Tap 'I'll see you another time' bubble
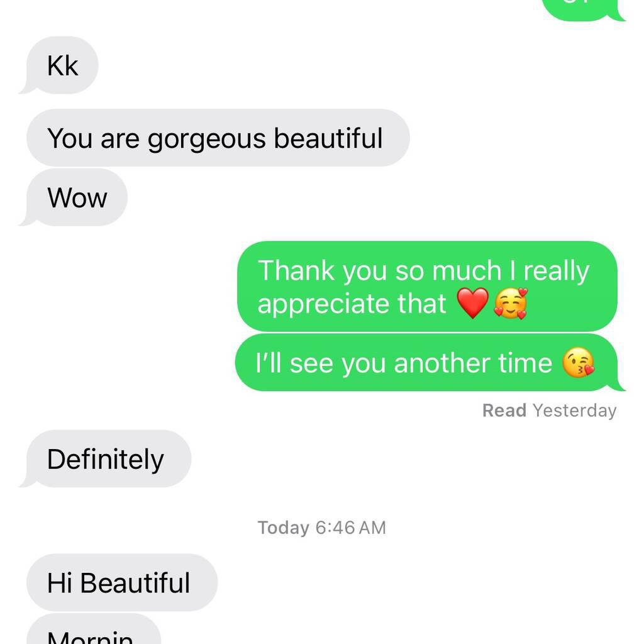This screenshot has height=644, width=644. pos(429,363)
